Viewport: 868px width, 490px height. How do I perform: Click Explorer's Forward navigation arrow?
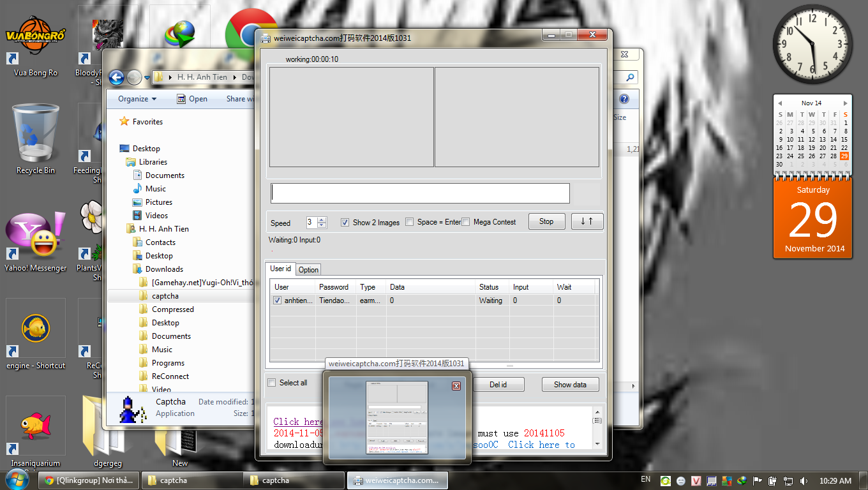(134, 77)
